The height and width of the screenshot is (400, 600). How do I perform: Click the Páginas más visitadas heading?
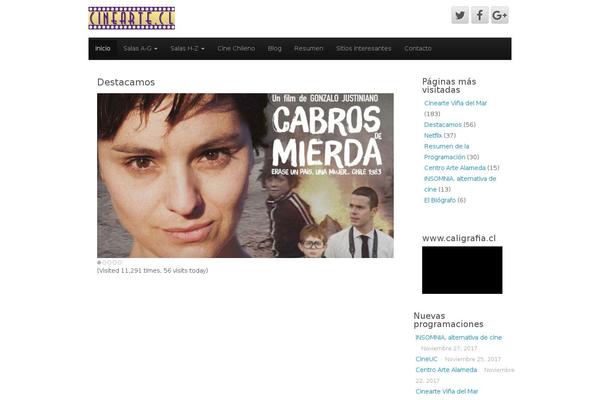tap(449, 86)
